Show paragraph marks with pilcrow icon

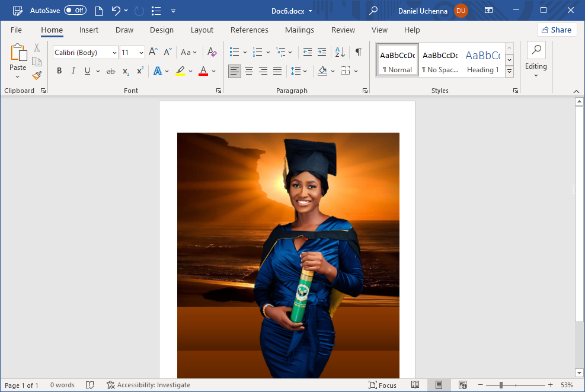pos(359,52)
